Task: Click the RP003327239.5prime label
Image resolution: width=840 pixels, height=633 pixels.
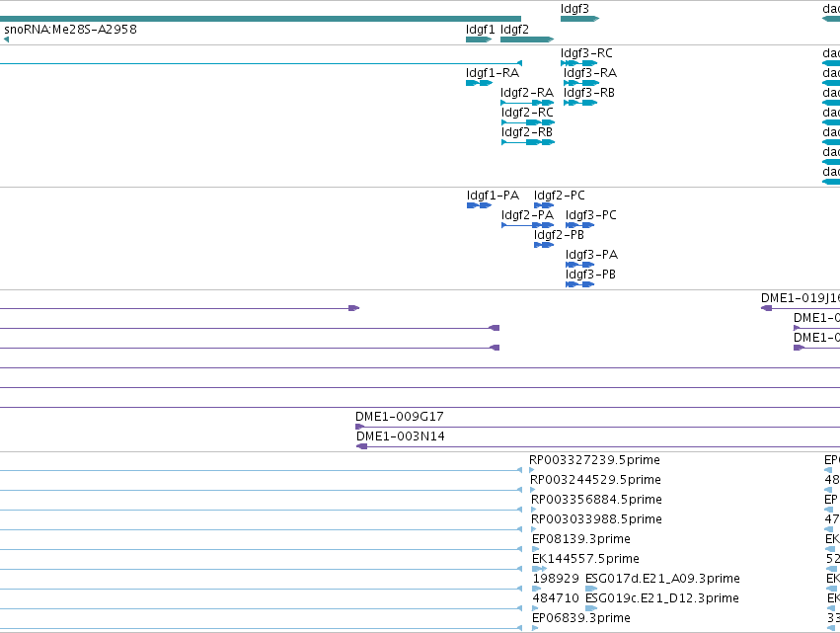Action: click(x=594, y=460)
